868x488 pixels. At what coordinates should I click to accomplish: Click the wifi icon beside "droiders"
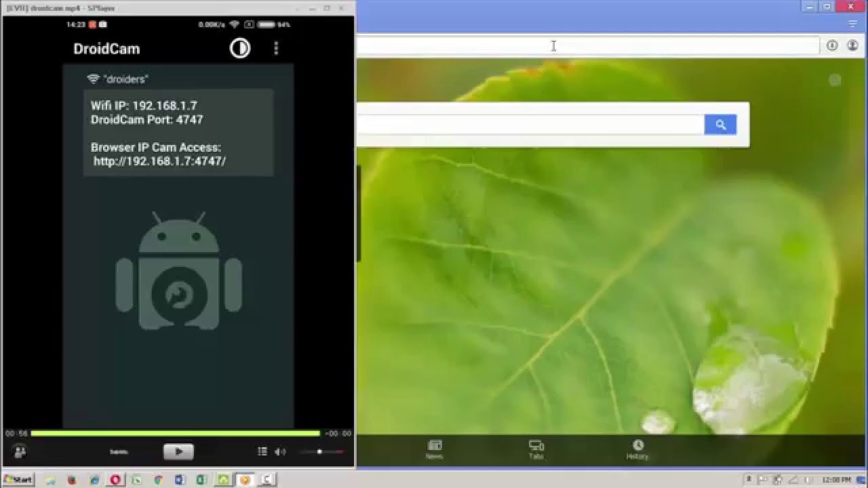click(94, 79)
